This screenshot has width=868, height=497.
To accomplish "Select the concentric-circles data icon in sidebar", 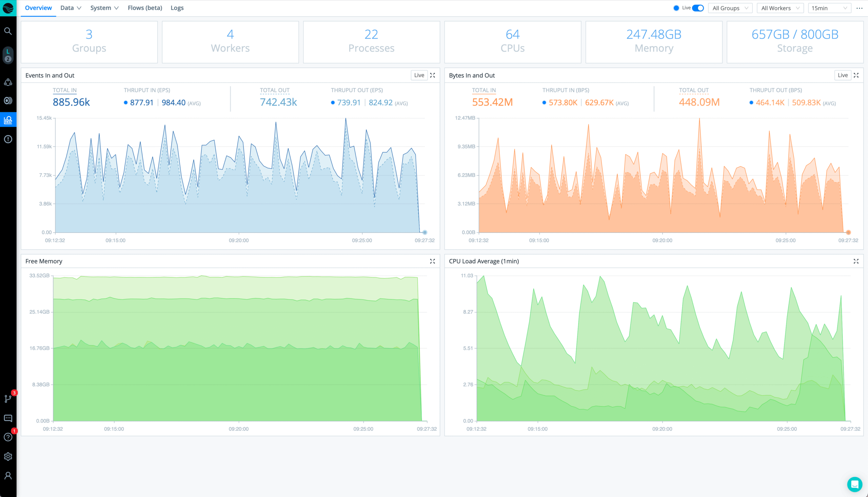I will (x=8, y=100).
